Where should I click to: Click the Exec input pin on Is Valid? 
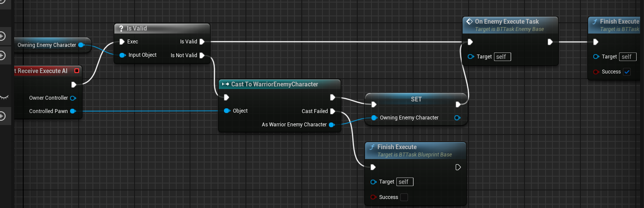(122, 42)
